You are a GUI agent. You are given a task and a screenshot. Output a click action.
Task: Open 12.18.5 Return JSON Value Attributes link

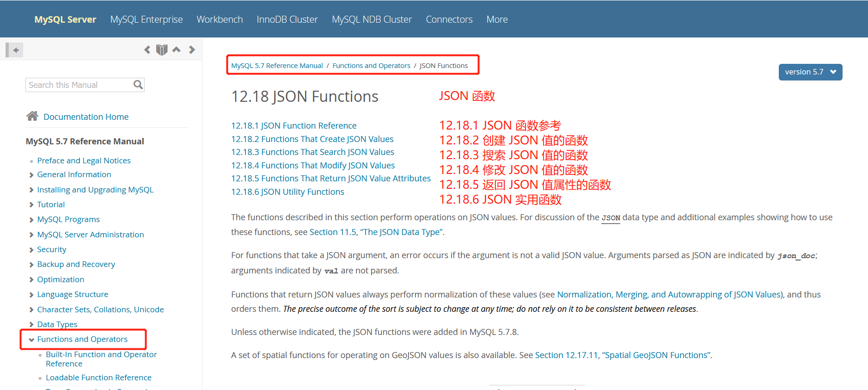point(330,179)
